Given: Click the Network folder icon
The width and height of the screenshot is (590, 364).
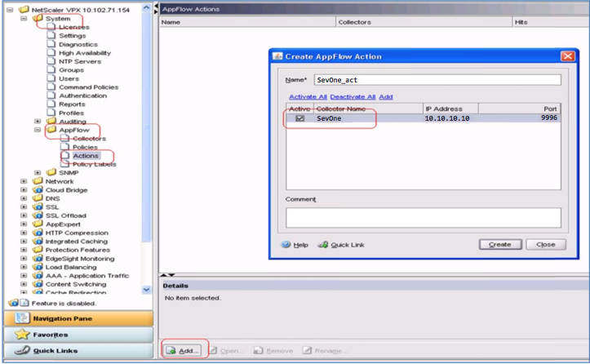Looking at the screenshot, I should tap(38, 180).
